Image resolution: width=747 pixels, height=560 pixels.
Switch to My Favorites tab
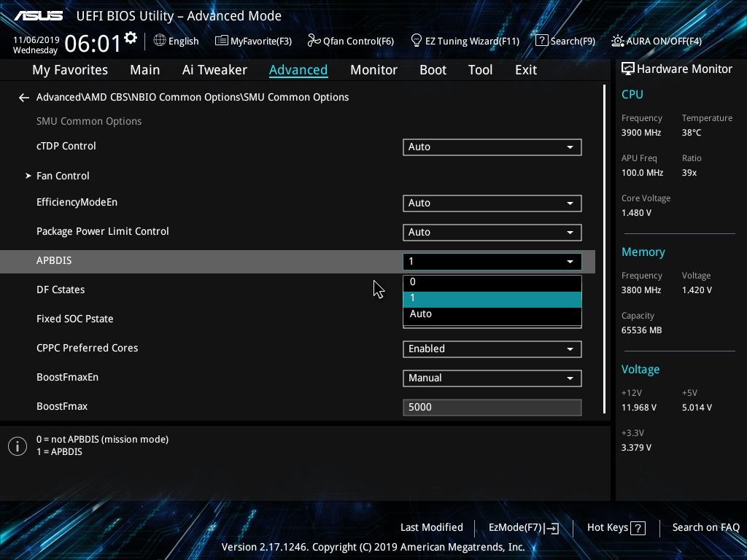point(70,70)
